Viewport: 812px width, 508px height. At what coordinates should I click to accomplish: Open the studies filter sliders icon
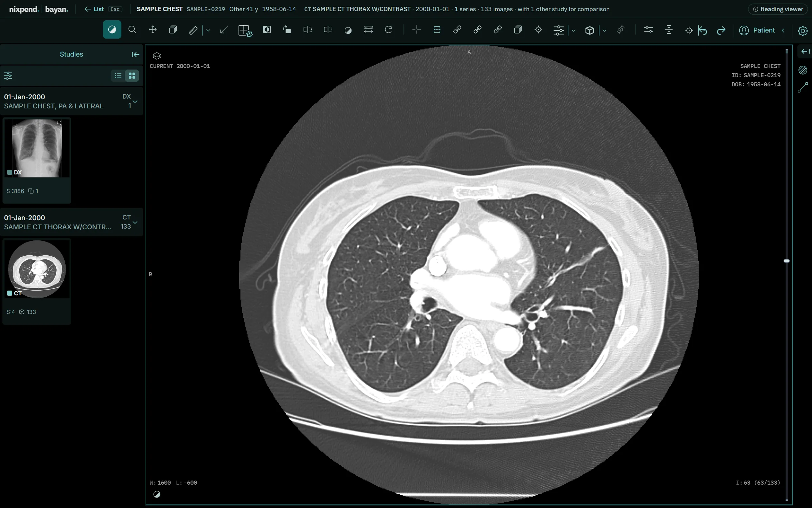coord(8,76)
